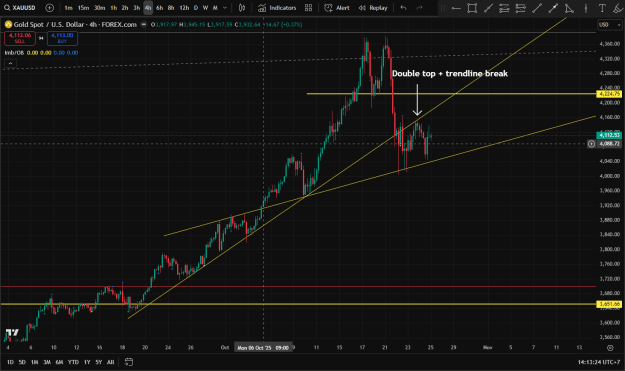Select the active 4h timeframe button
Viewport: 625px width, 371px height.
pyautogui.click(x=148, y=8)
